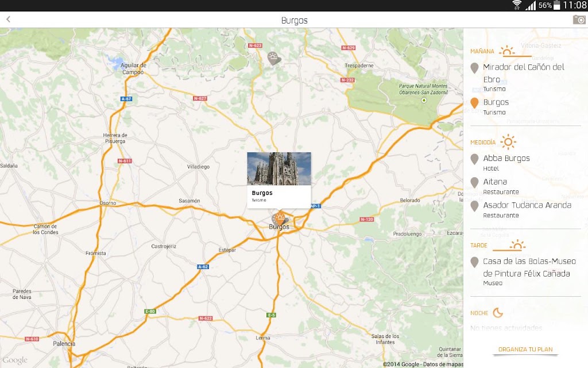Screen dimensions: 588x368
Task: Select the Tarde sunset section header
Action: pyautogui.click(x=498, y=245)
